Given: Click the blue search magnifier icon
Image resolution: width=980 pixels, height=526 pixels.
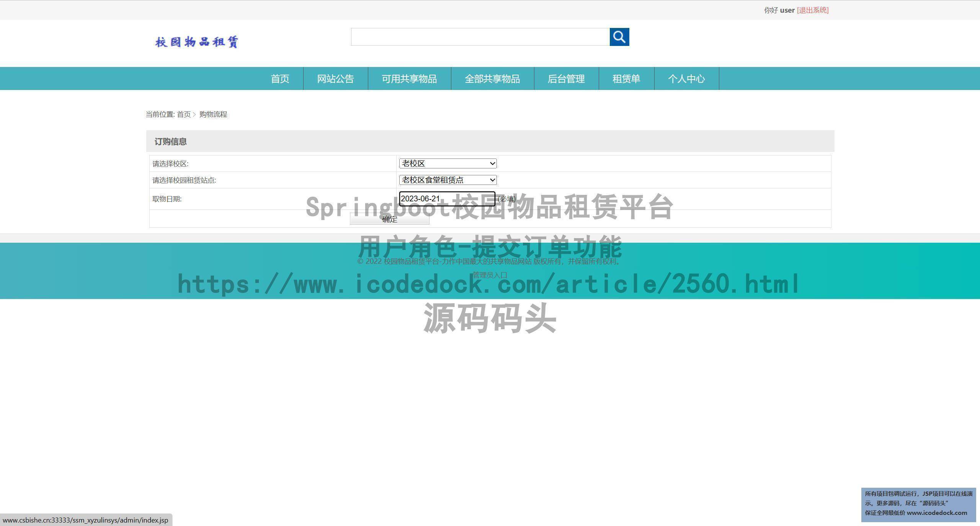Looking at the screenshot, I should [x=619, y=37].
